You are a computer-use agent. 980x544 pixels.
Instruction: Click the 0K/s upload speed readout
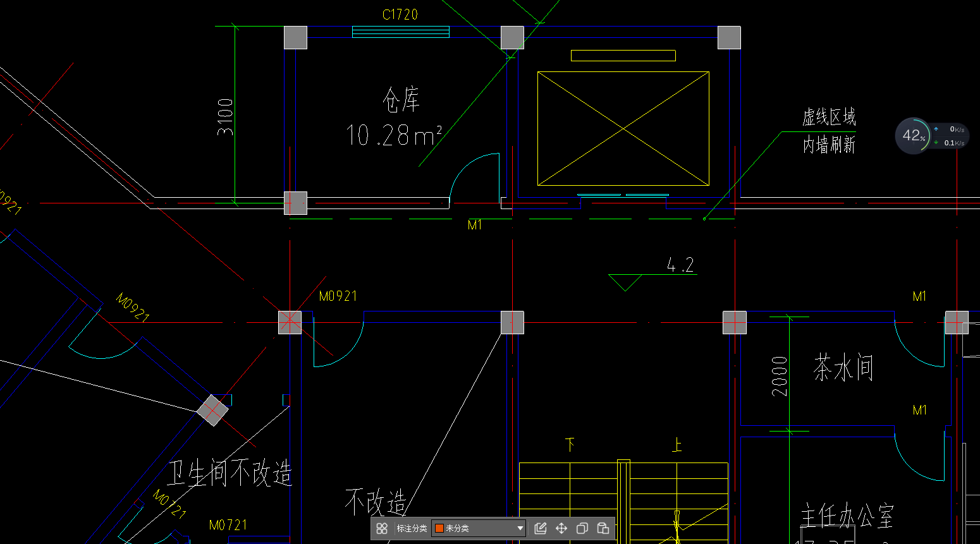[956, 129]
